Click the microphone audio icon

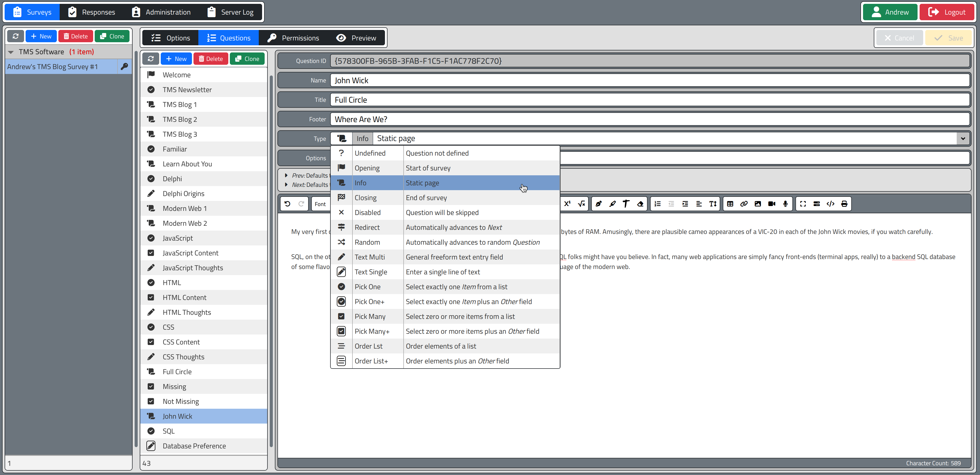click(785, 204)
